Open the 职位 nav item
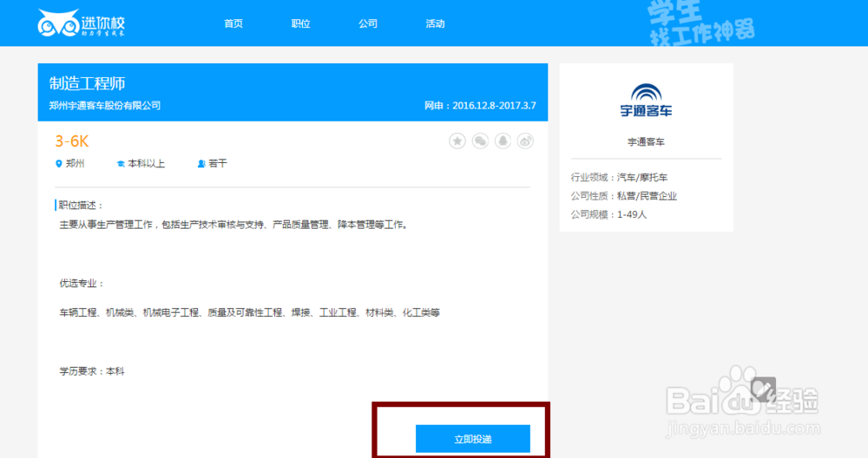Viewport: 868px width, 458px height. (300, 23)
